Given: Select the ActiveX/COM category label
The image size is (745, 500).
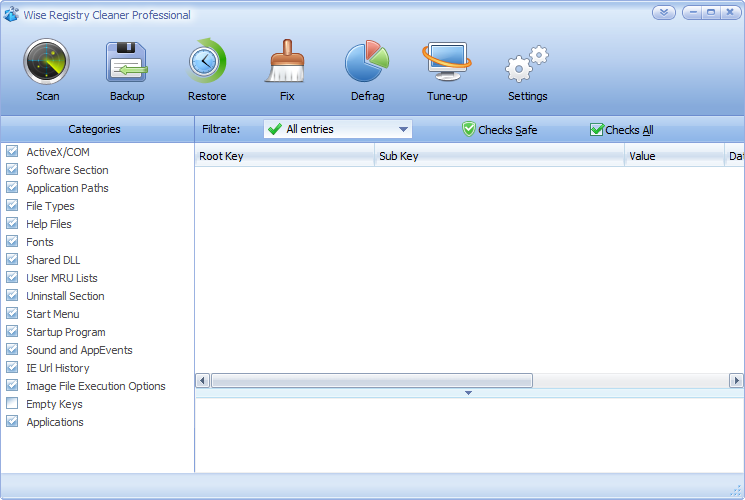Looking at the screenshot, I should click(x=58, y=152).
